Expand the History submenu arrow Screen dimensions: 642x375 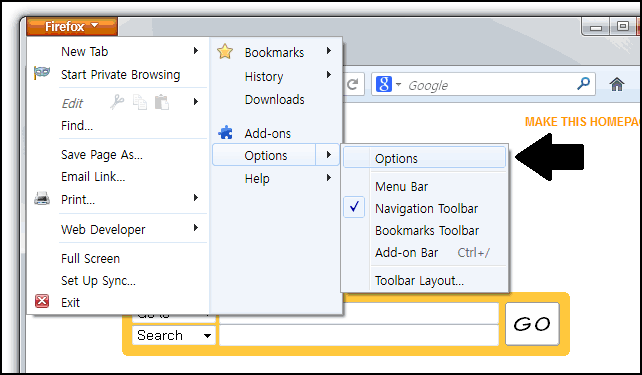click(329, 75)
